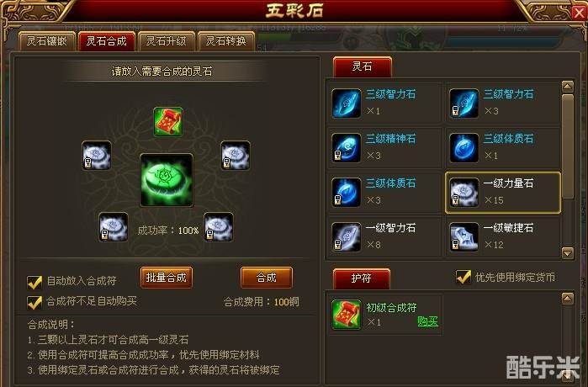Toggle 优先使用绑定货币 checkbox
The height and width of the screenshot is (387, 588).
pyautogui.click(x=464, y=277)
